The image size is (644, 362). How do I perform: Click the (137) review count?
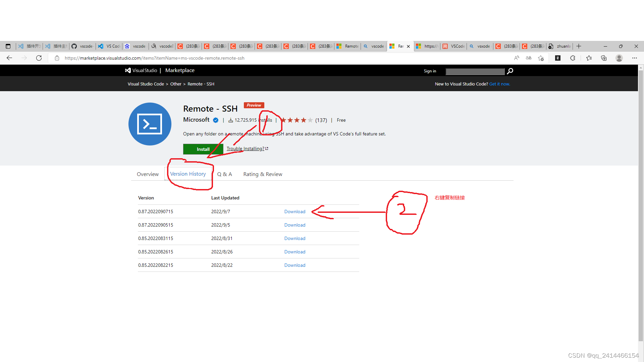click(x=321, y=120)
